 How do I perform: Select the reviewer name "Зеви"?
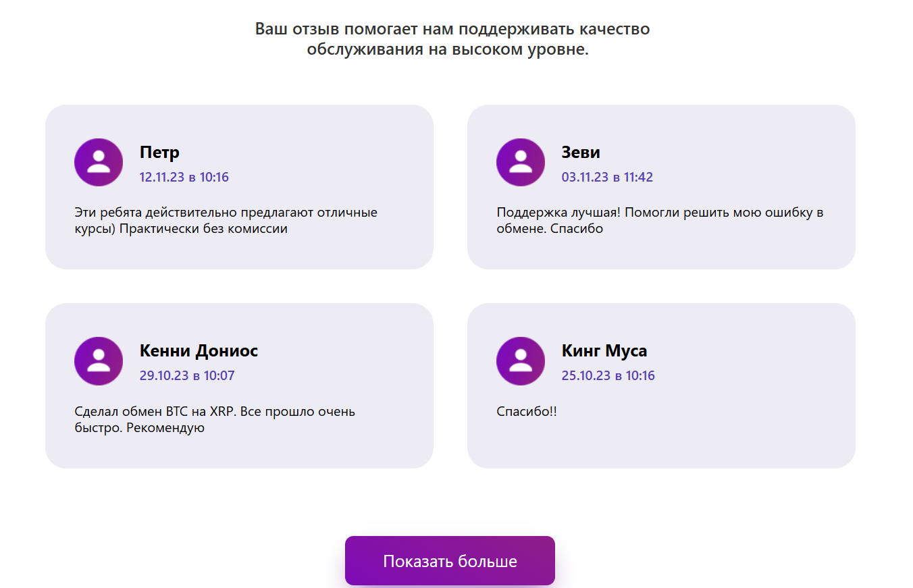[581, 153]
